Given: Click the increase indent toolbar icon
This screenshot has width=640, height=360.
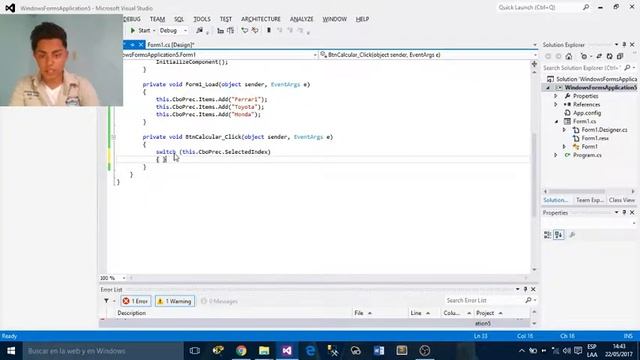Looking at the screenshot, I should coord(231,31).
